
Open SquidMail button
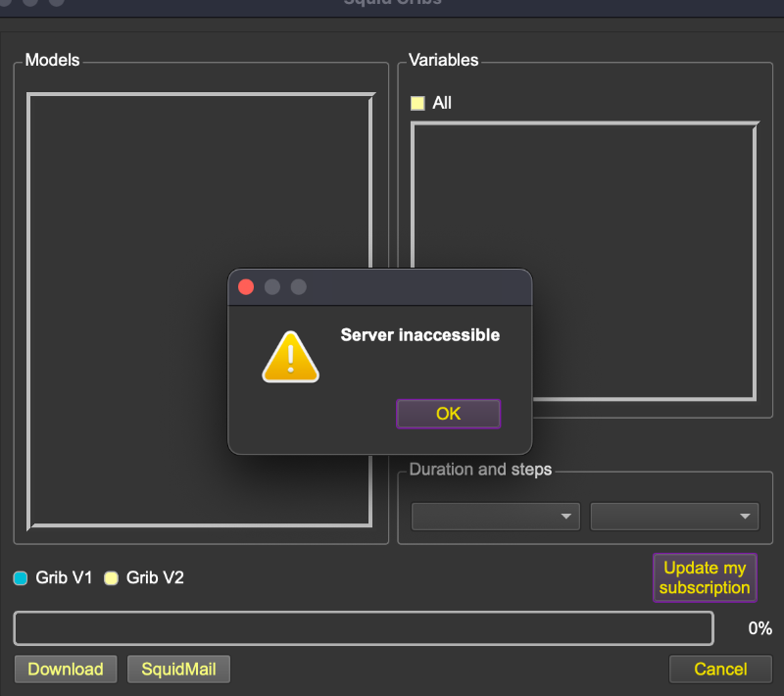tap(179, 669)
